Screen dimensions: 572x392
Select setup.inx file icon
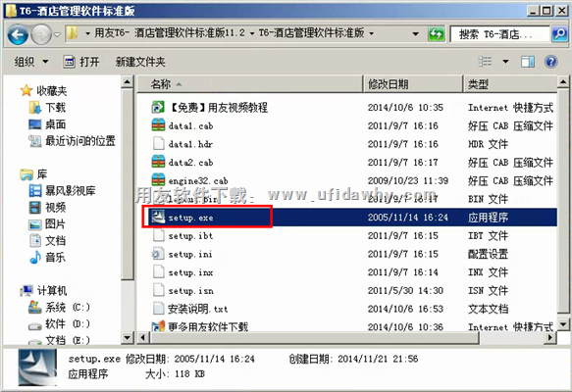pos(158,271)
